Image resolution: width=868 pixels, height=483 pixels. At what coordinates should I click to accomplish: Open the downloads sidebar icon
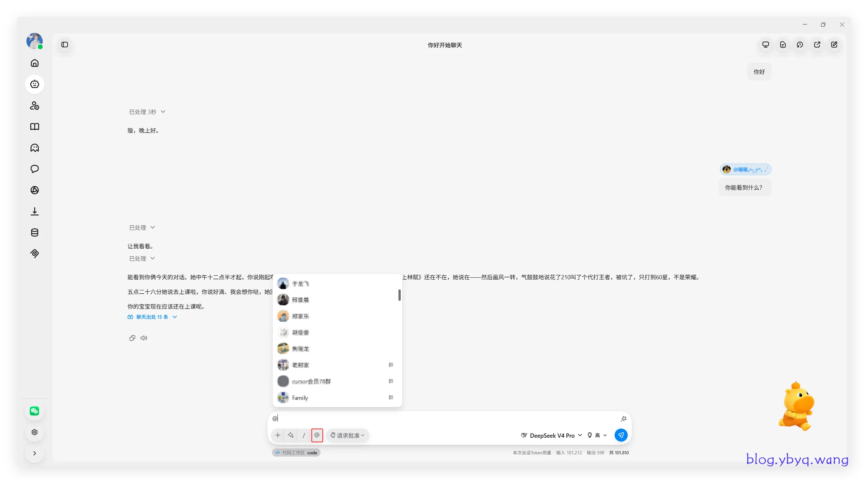[34, 211]
